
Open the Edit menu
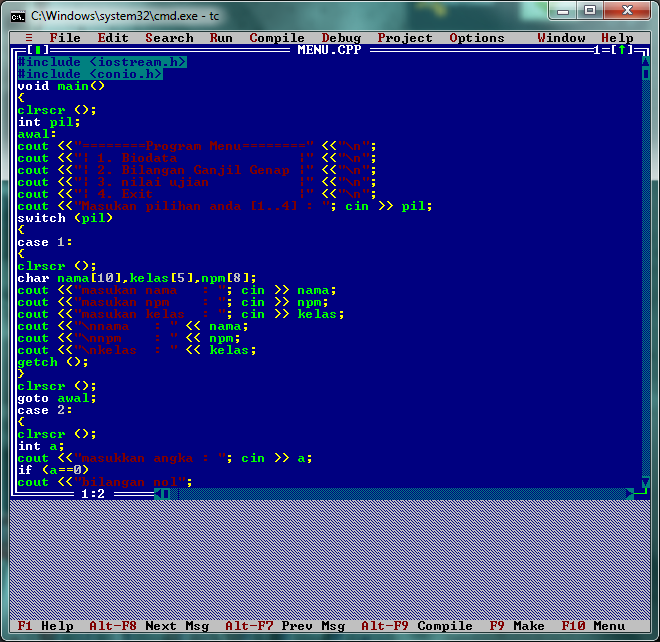[113, 38]
